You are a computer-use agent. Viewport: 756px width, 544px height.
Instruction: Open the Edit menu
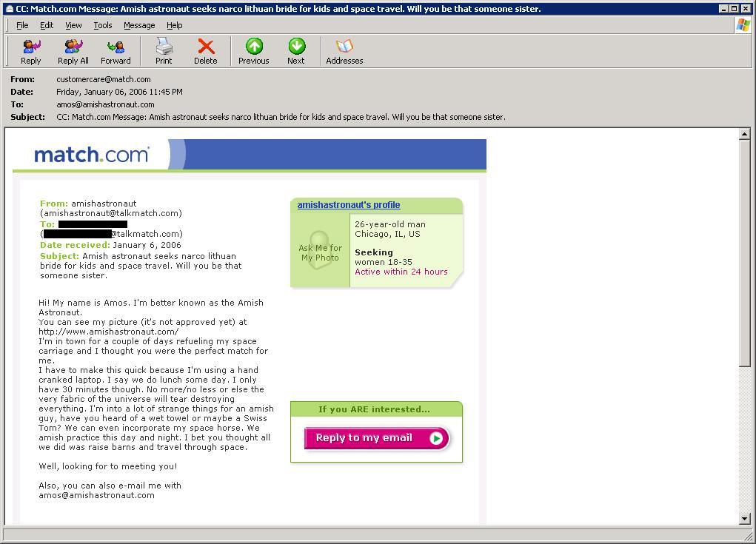point(47,25)
